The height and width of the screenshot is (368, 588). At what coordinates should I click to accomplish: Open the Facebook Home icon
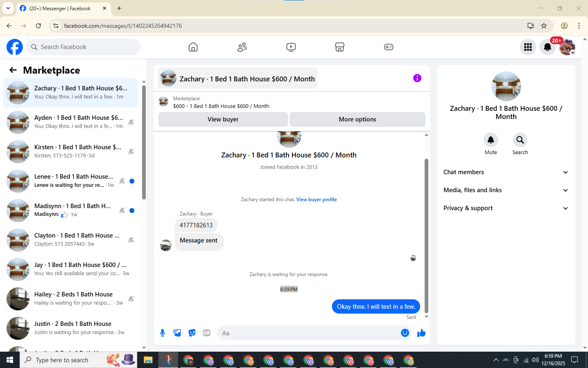pyautogui.click(x=193, y=47)
